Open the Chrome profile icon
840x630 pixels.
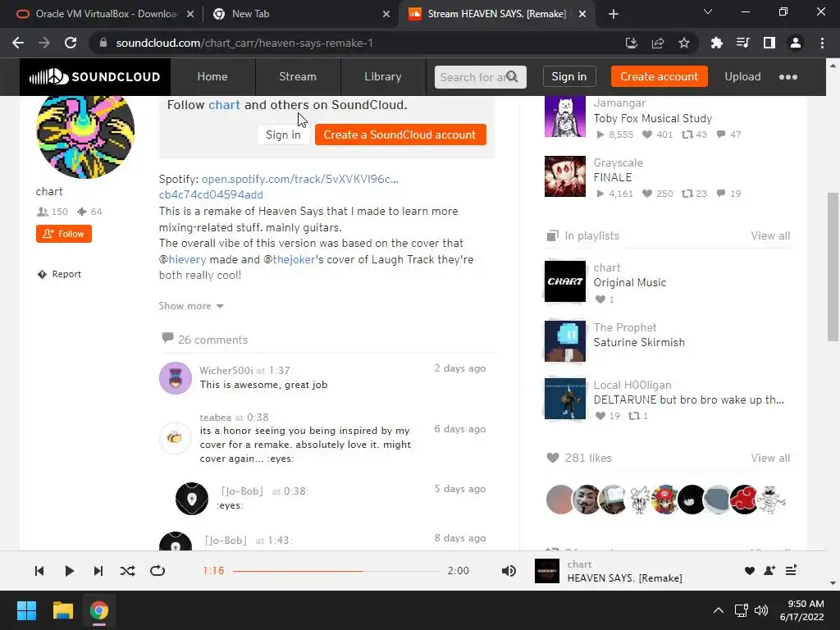[x=796, y=43]
